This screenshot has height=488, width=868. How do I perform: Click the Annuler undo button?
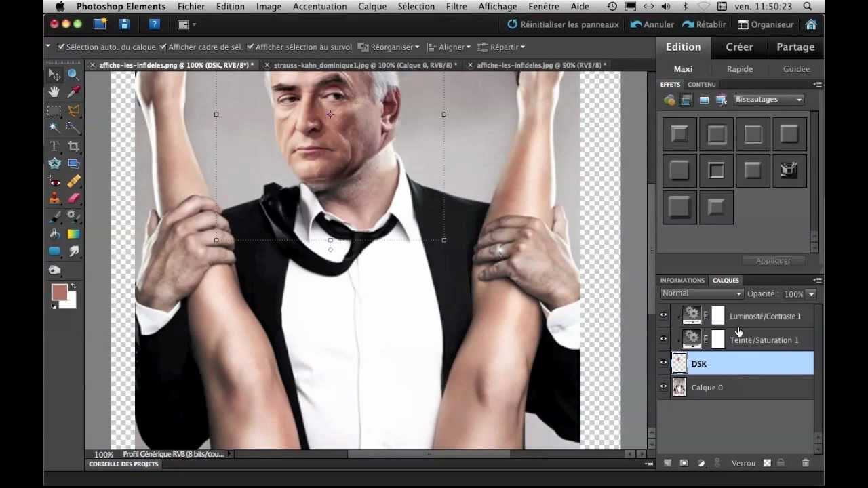[652, 24]
